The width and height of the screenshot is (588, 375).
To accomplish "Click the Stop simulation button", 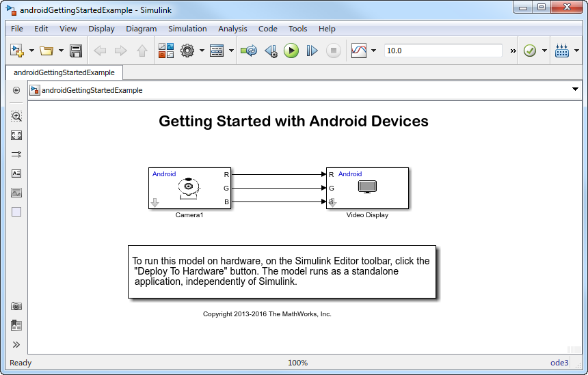I will pos(334,51).
